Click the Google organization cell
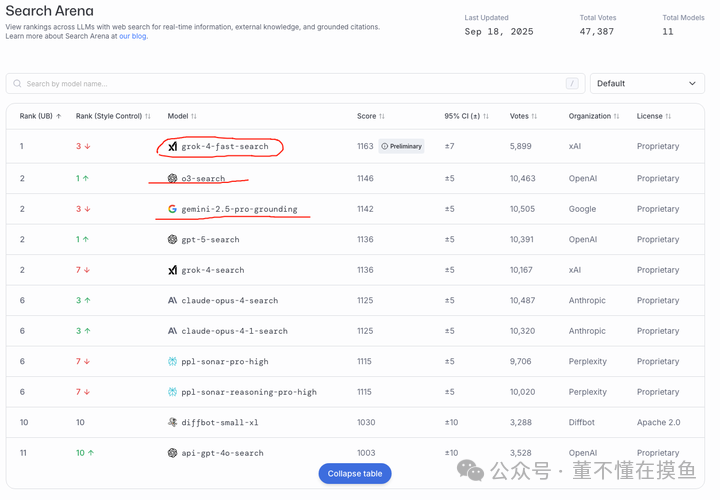Screen dimensions: 720x500 (x=582, y=209)
